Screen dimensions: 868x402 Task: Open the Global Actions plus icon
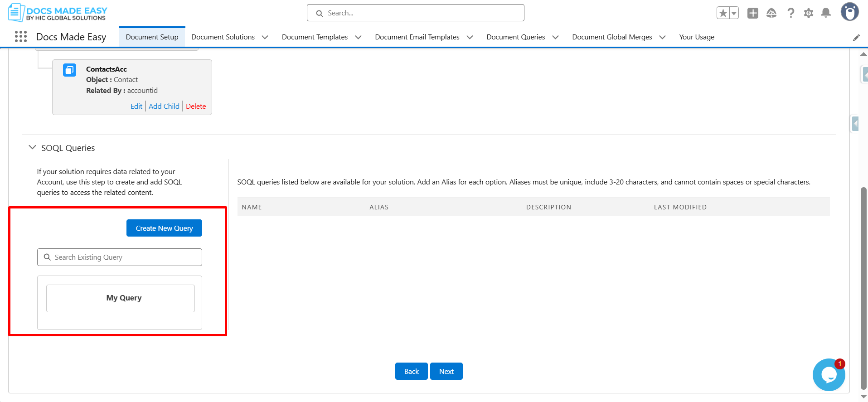coord(753,13)
